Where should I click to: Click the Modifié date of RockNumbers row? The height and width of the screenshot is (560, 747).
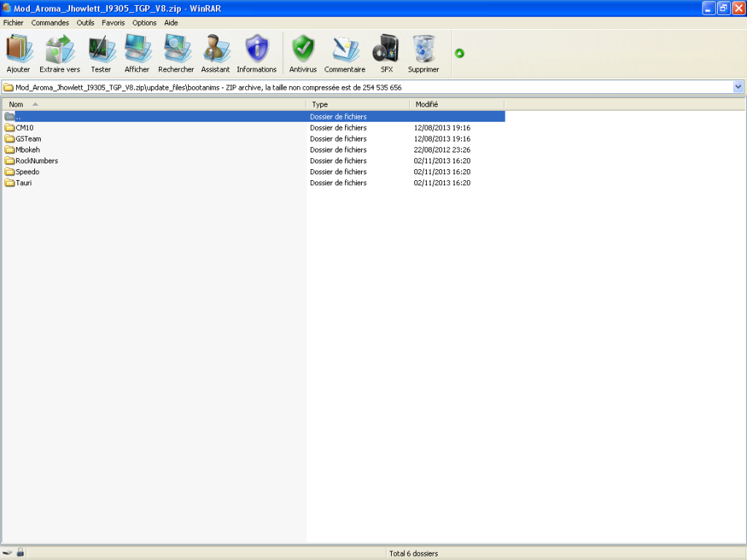pos(442,160)
